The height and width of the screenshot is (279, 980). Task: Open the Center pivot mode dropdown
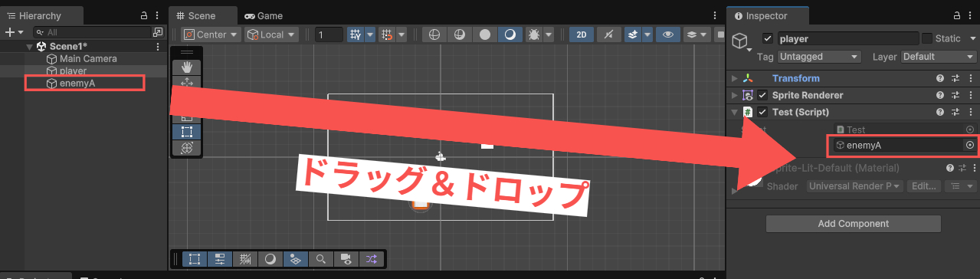(211, 34)
